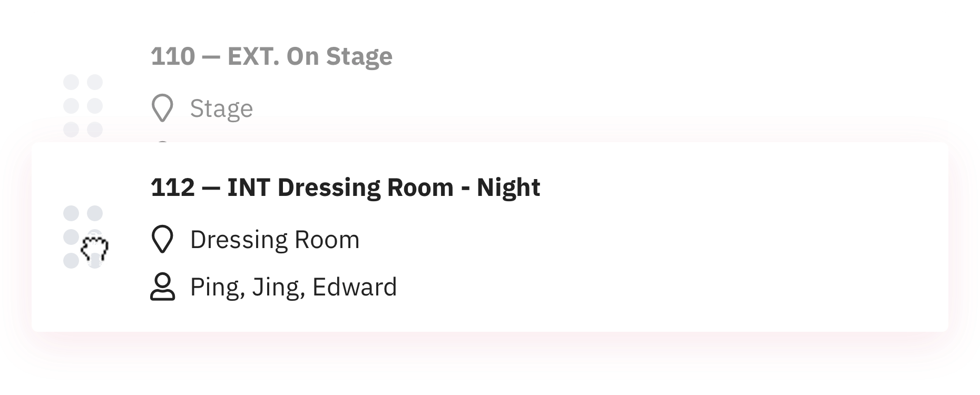Open scene 110 EXT. On Stage heading
980x395 pixels.
click(x=271, y=56)
